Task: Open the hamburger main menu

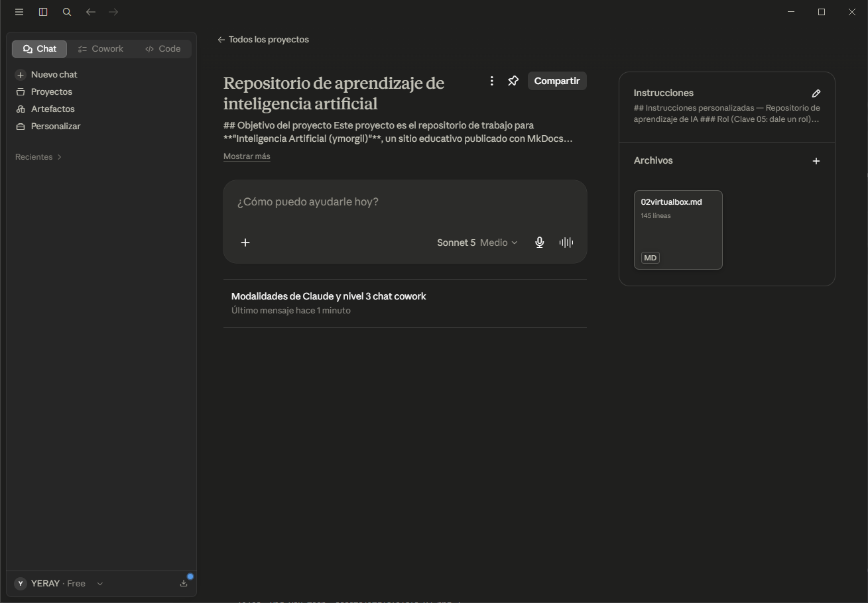Action: click(19, 12)
